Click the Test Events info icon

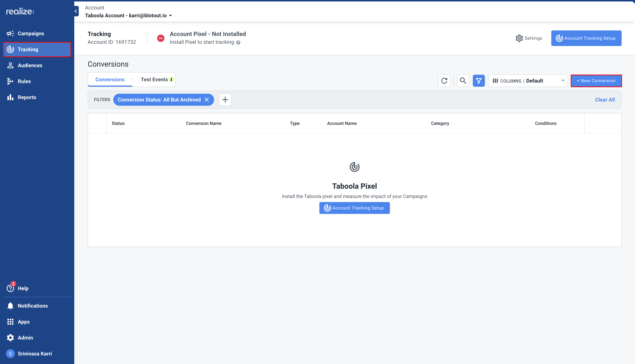coord(171,80)
